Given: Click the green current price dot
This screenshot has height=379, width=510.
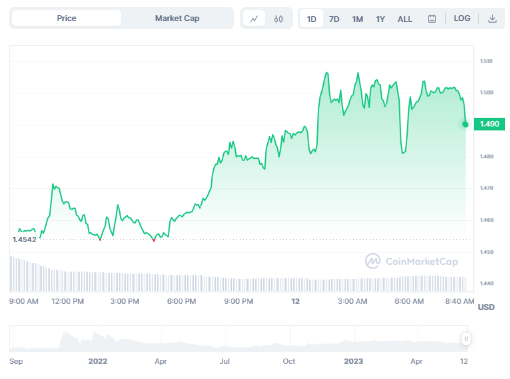Looking at the screenshot, I should pyautogui.click(x=465, y=124).
